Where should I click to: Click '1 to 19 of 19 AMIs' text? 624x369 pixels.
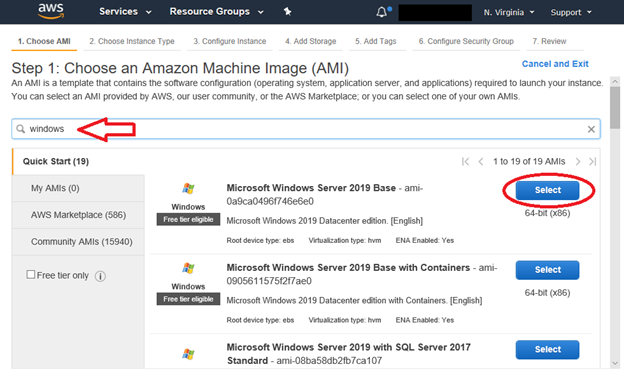(x=529, y=162)
